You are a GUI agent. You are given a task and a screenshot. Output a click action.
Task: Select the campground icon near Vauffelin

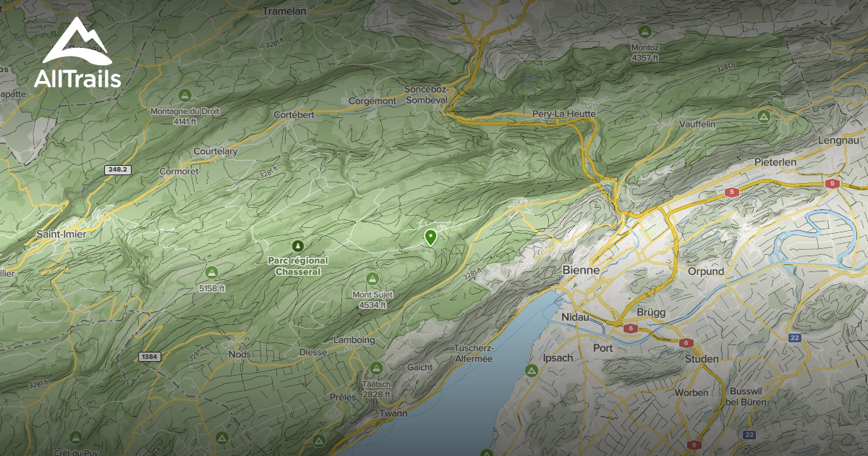pyautogui.click(x=764, y=116)
